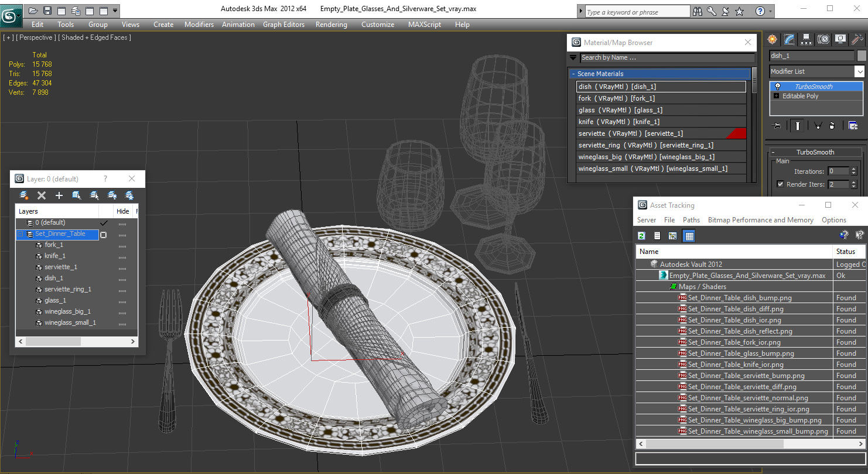Toggle Hide column for glass_1 row
The image size is (868, 474).
tap(122, 301)
